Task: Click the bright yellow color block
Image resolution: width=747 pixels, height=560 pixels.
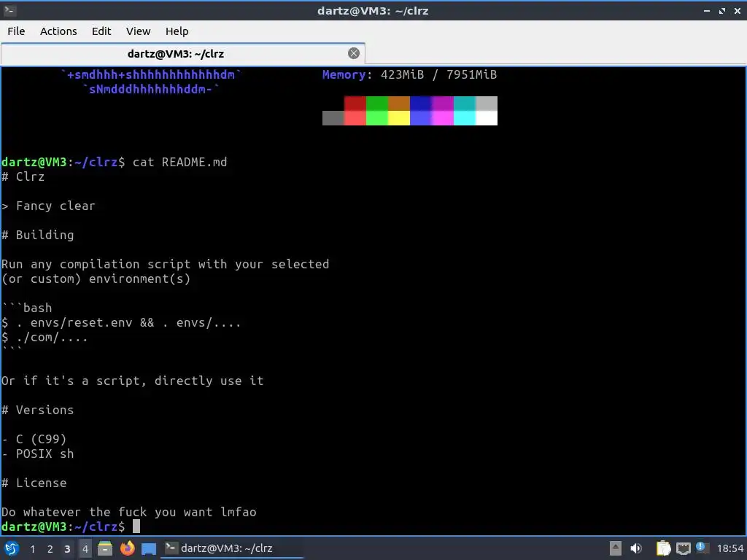Action: (399, 118)
